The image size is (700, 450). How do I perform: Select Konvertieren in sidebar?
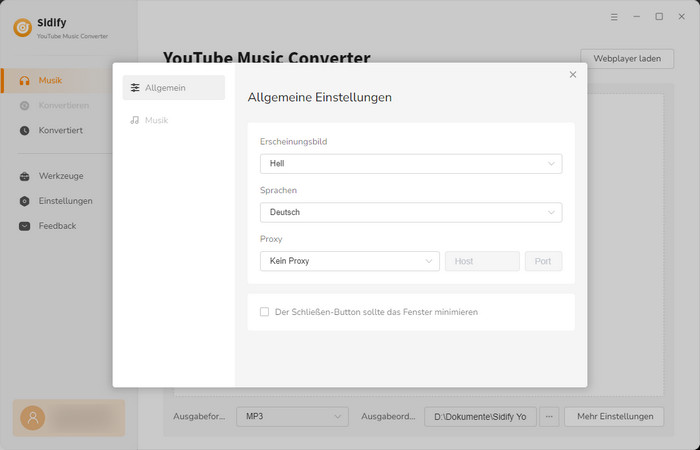coord(57,106)
